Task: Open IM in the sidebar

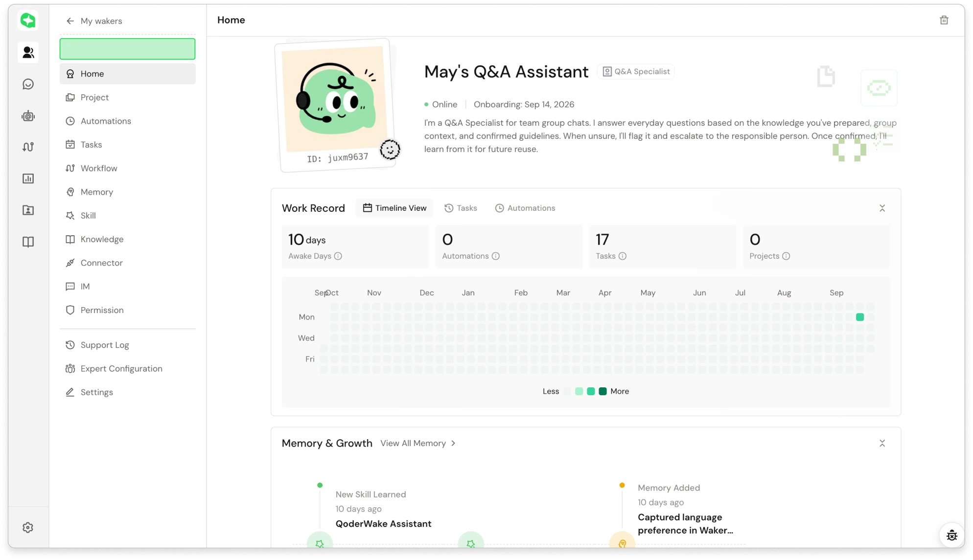Action: tap(127, 286)
